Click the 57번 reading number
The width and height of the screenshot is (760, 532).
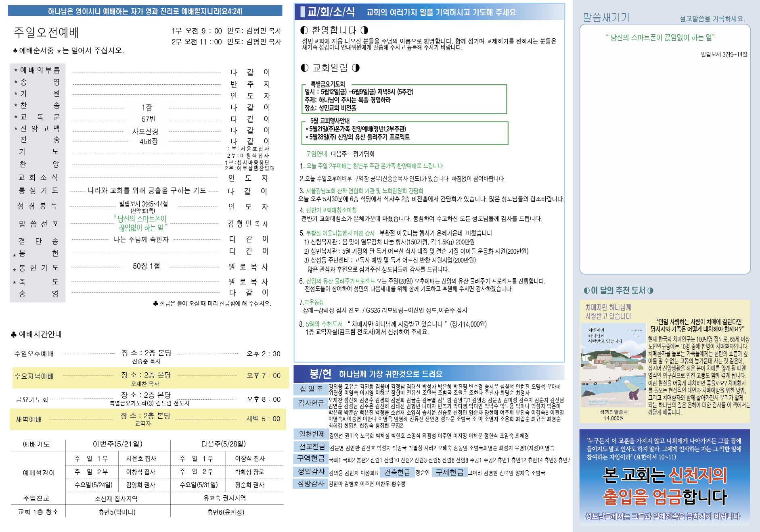(x=149, y=119)
